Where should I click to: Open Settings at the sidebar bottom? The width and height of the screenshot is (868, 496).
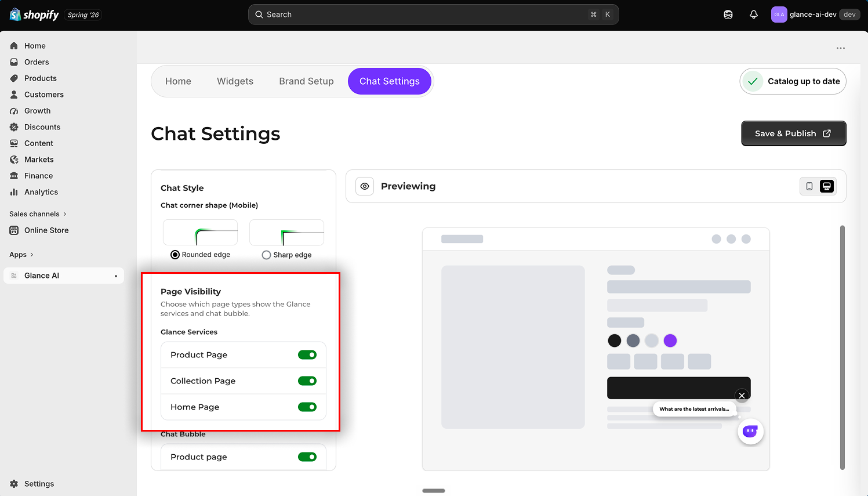[x=39, y=484]
